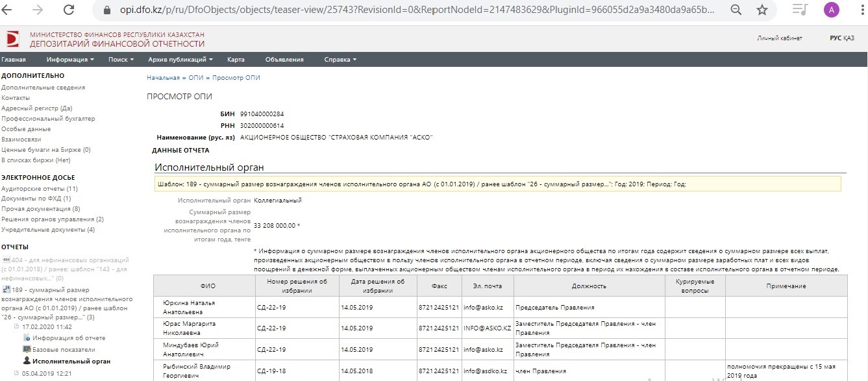The width and height of the screenshot is (868, 381).
Task: Click document icon beside 05.04.2019 12:21
Action: coord(17,373)
